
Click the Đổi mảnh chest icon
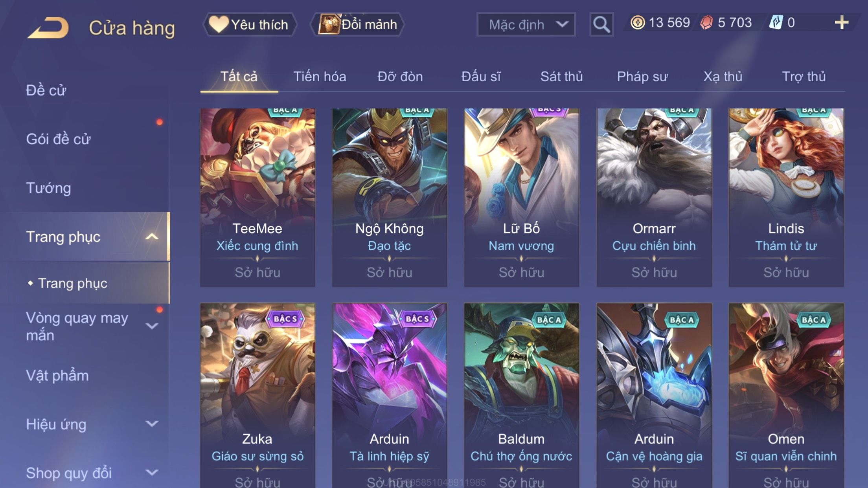coord(329,24)
